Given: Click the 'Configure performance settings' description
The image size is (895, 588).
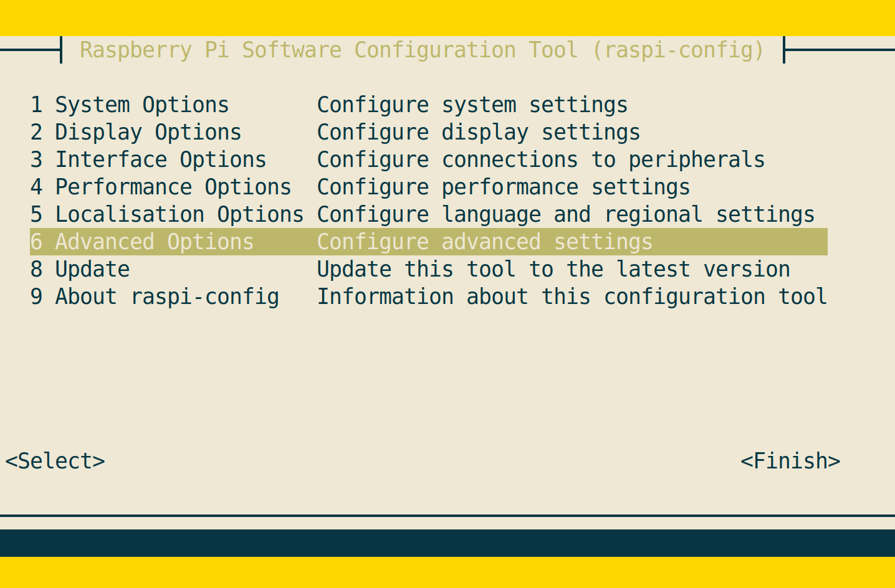Looking at the screenshot, I should coord(503,187).
